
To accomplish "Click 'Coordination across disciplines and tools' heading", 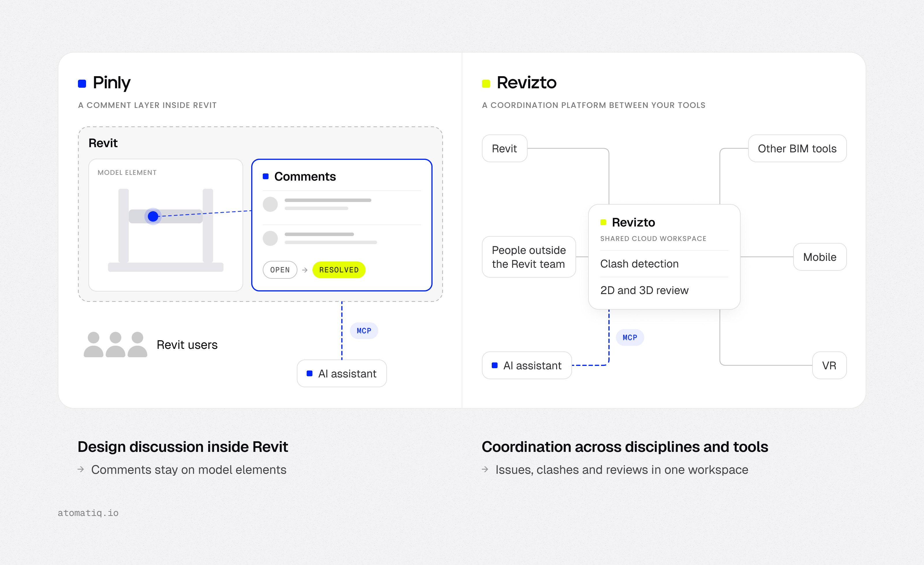I will pyautogui.click(x=625, y=447).
